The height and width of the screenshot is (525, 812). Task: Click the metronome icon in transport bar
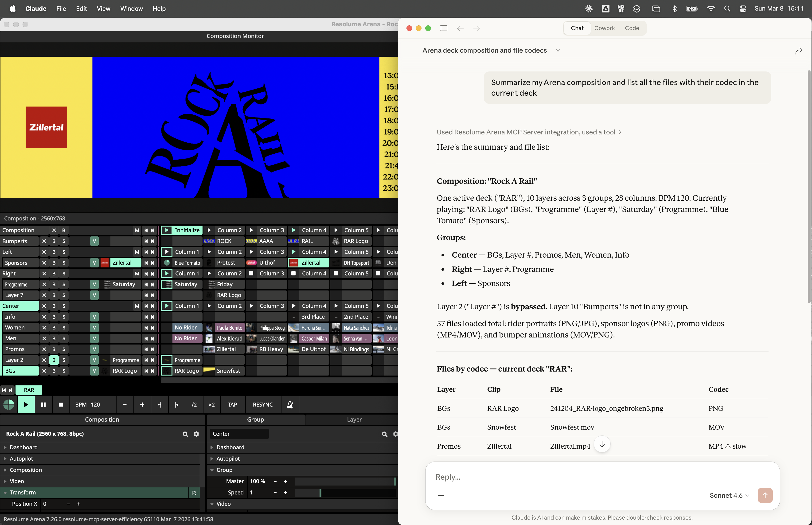(290, 405)
